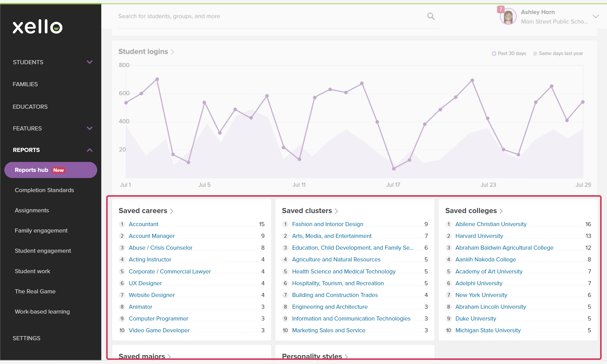This screenshot has width=607, height=364.
Task: Open the account dropdown chevron
Action: point(595,16)
